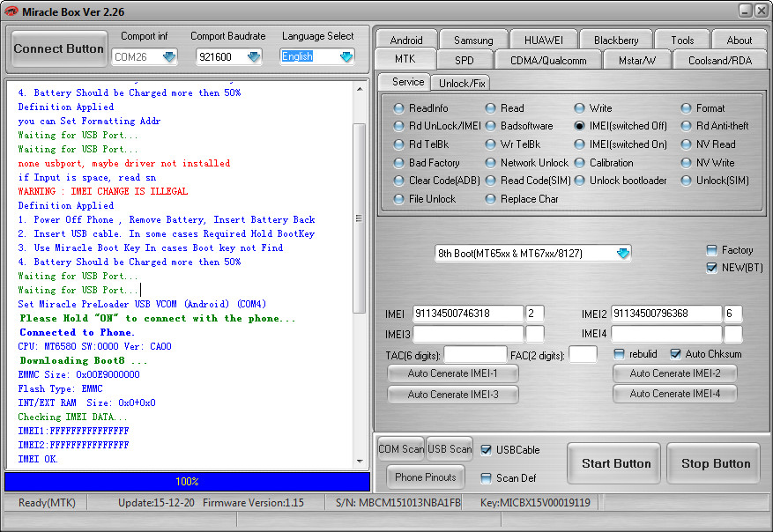773x532 pixels.
Task: Select the NV Write radio option
Action: pyautogui.click(x=686, y=163)
